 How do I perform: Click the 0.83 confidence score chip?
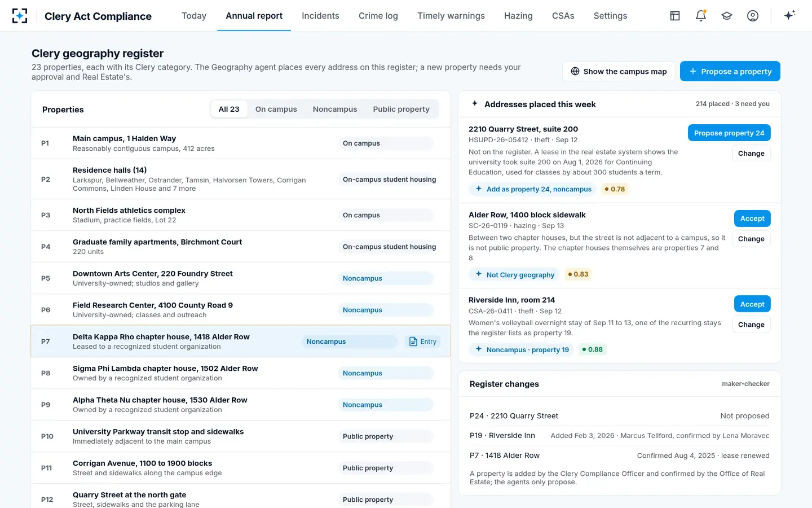pos(578,274)
